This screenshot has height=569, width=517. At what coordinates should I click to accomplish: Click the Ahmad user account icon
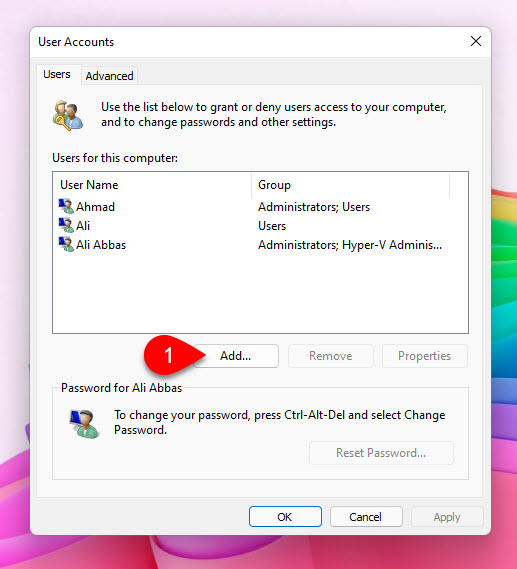pos(66,206)
